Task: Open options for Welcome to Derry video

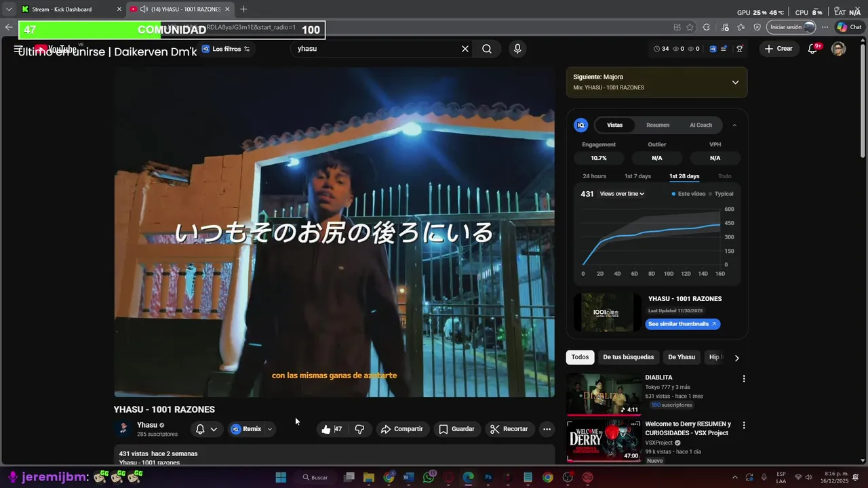Action: [x=744, y=426]
